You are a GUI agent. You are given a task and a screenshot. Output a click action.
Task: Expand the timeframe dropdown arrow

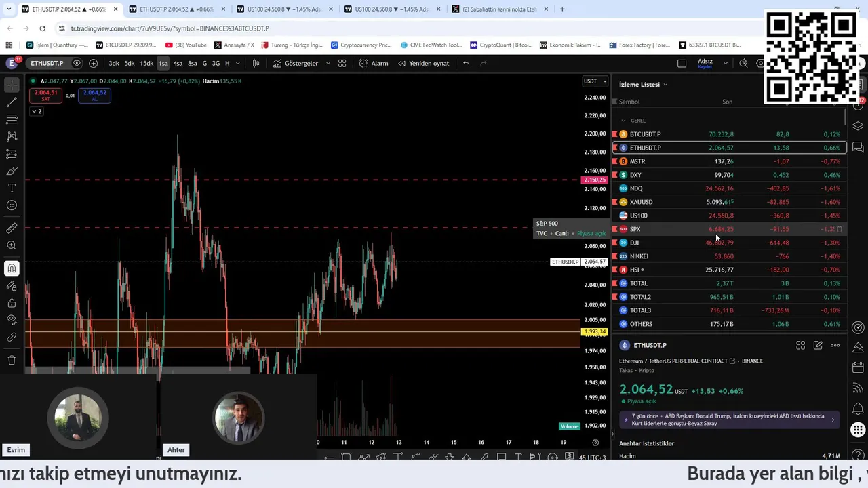[238, 63]
